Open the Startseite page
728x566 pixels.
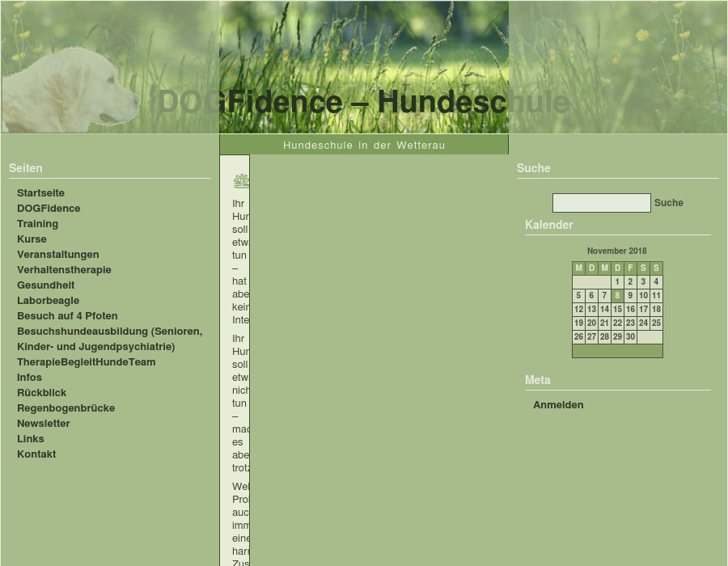click(x=40, y=192)
